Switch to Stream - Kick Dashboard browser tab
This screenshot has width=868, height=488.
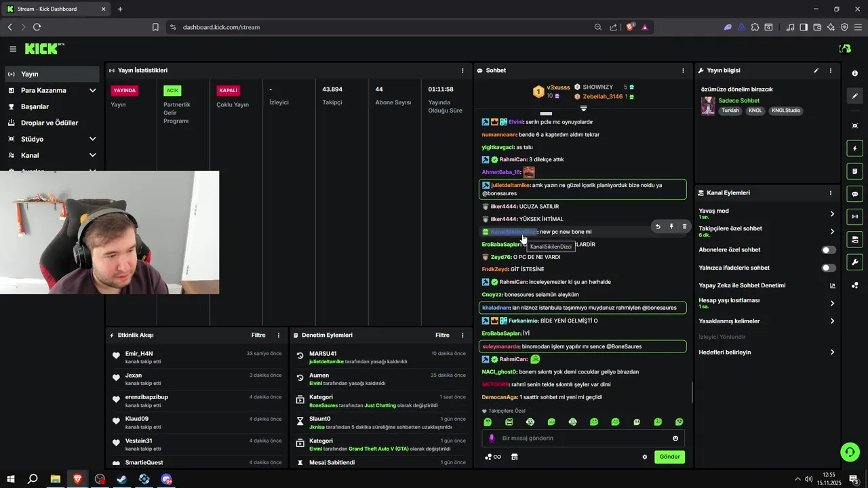click(x=56, y=9)
